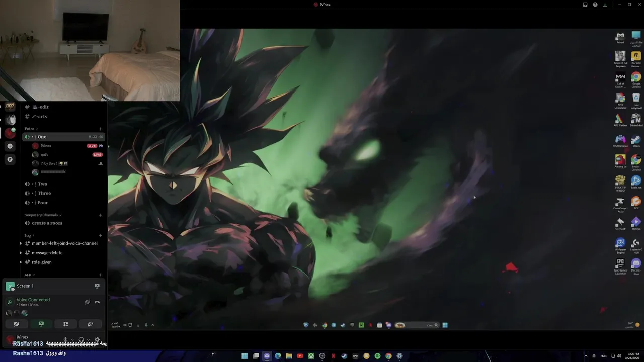Expand the Log category
The width and height of the screenshot is (644, 362).
pyautogui.click(x=29, y=235)
